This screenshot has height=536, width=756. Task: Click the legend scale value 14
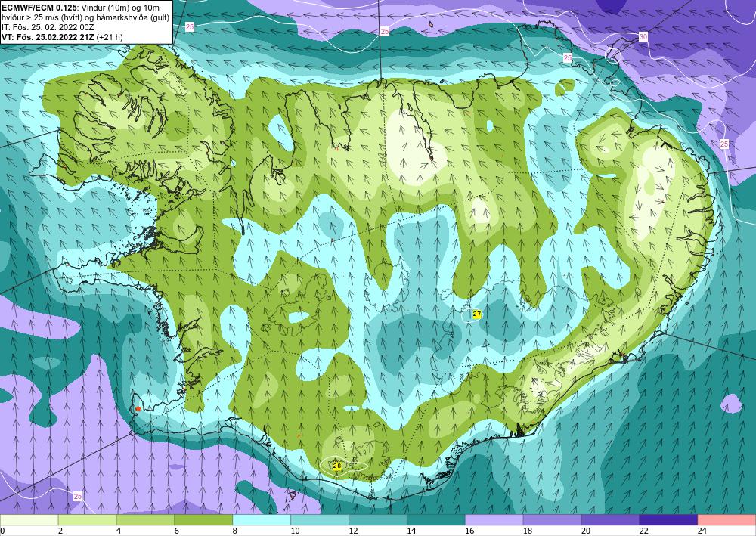point(411,531)
